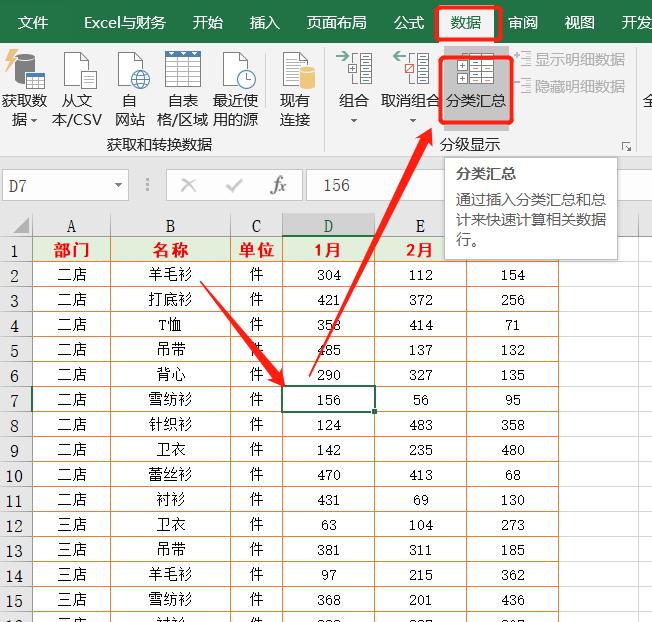Image resolution: width=652 pixels, height=622 pixels.
Task: Click the select-all corner triangle
Action: (x=20, y=225)
